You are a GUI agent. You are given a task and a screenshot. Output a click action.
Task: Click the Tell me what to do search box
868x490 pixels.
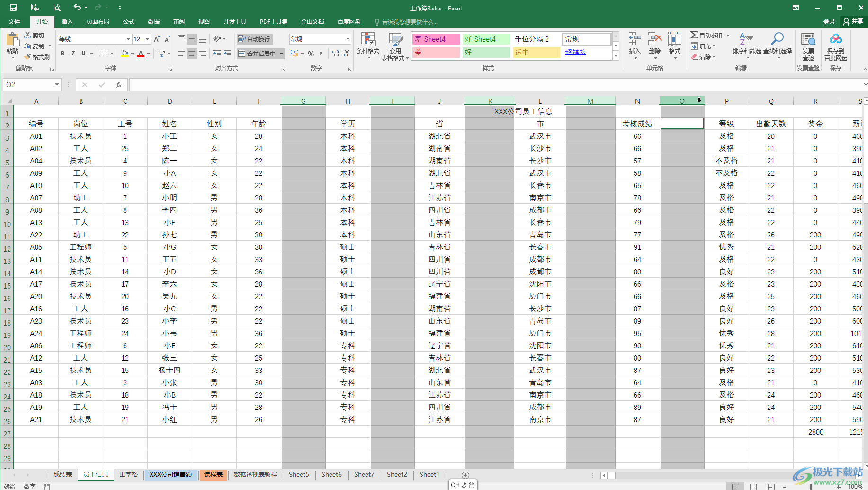click(x=406, y=22)
